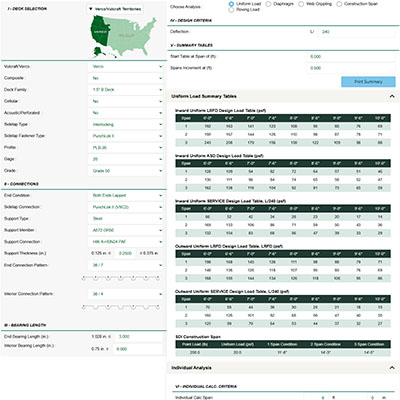Open the Support Connection dropdown
This screenshot has height=400, width=400.
pyautogui.click(x=126, y=242)
